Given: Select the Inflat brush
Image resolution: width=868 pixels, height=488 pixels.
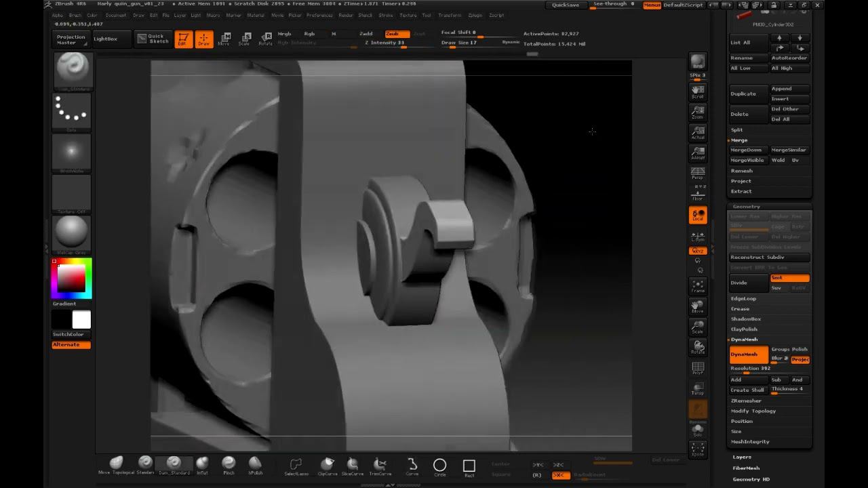Looking at the screenshot, I should tap(202, 465).
